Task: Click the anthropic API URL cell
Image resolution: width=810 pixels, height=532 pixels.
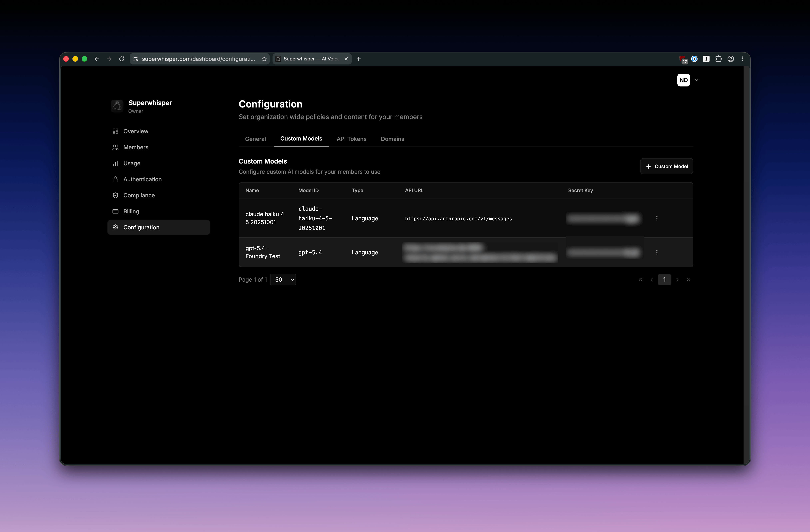Action: [x=458, y=219]
